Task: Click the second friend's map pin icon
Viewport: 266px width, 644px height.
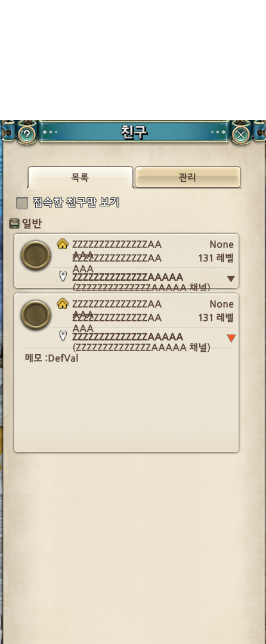Action: pos(63,336)
